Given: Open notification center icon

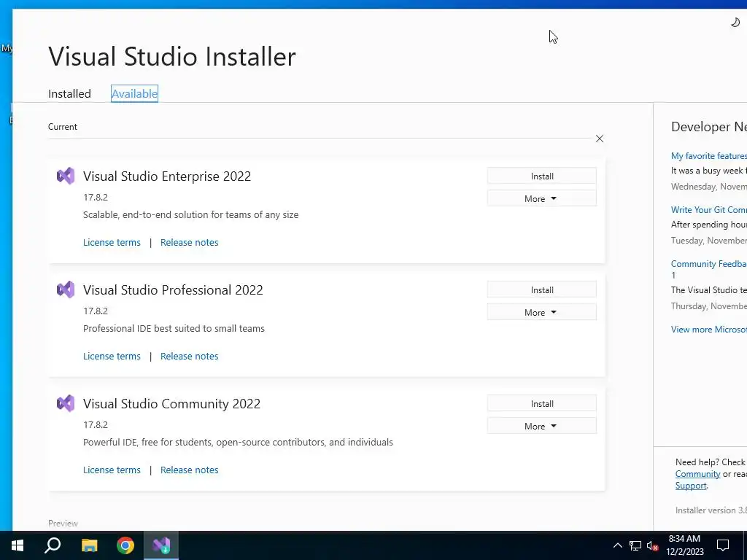Looking at the screenshot, I should [723, 545].
